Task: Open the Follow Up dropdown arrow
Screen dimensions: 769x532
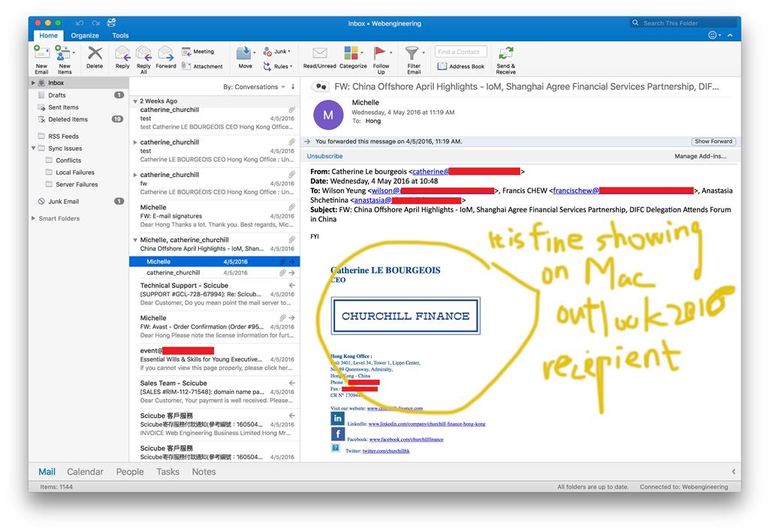Action: click(391, 53)
